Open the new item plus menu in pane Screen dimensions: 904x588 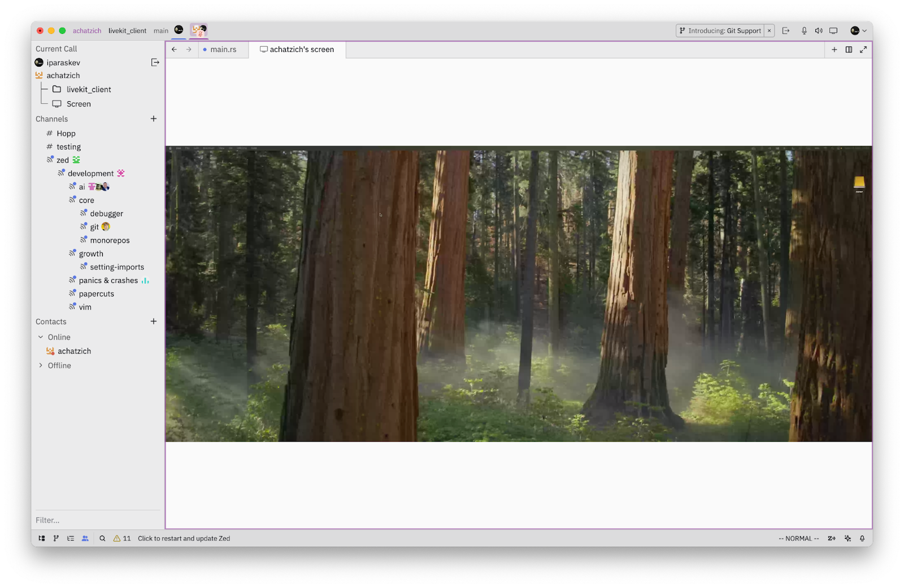pyautogui.click(x=834, y=50)
